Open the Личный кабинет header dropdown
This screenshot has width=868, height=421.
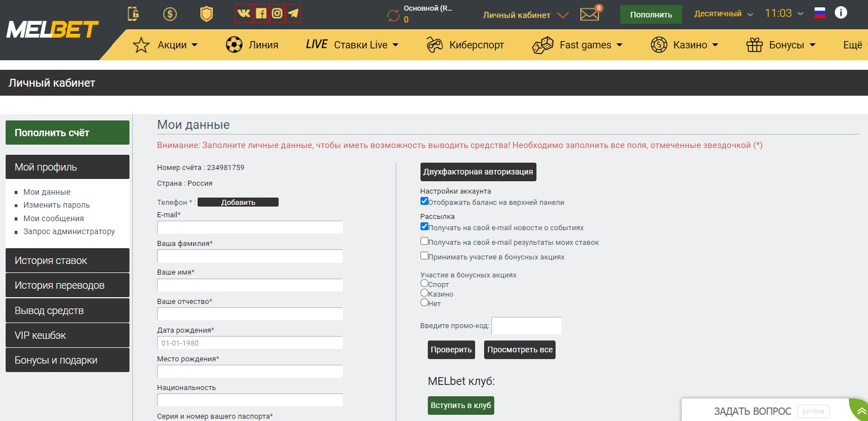(x=526, y=15)
